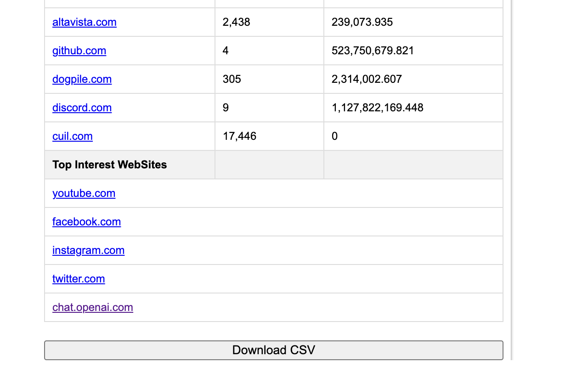
Task: Click the Top Interest WebSites heading
Action: point(109,165)
